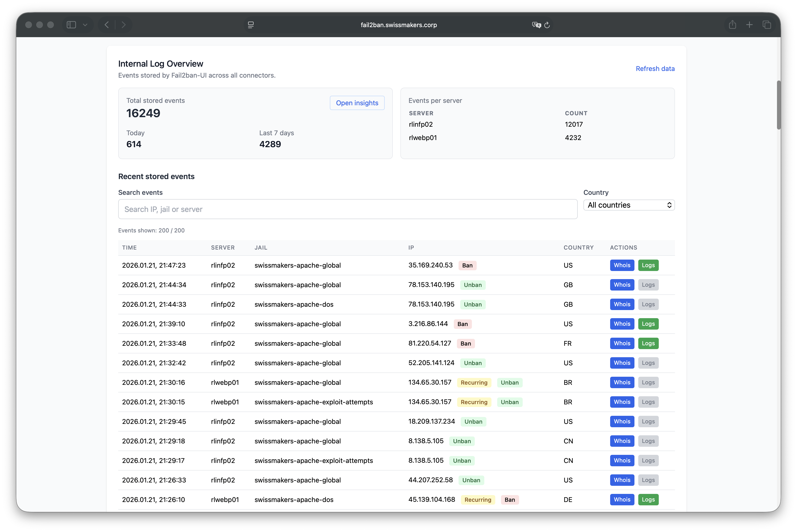The width and height of the screenshot is (797, 532).
Task: Click the Refresh data link
Action: pos(655,69)
